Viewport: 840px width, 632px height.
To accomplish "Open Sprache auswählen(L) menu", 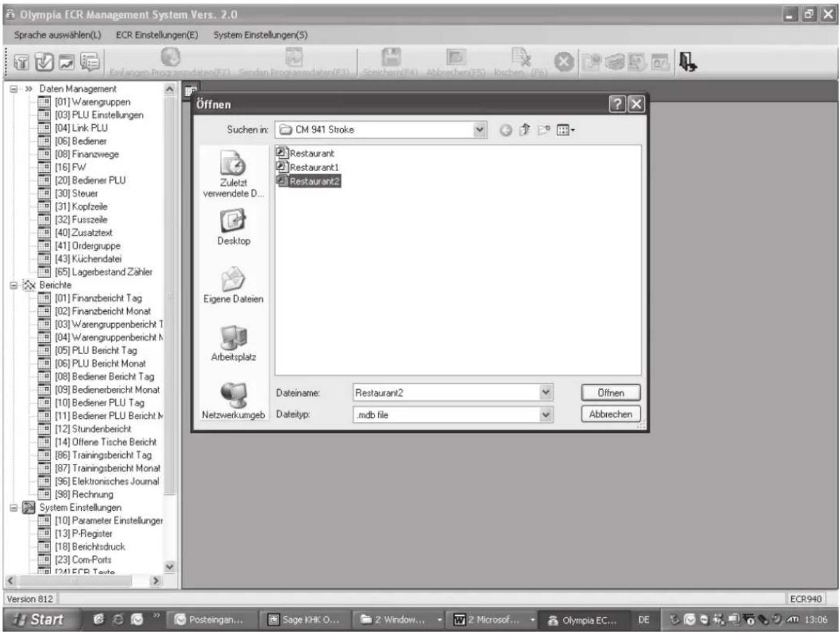I will point(58,35).
